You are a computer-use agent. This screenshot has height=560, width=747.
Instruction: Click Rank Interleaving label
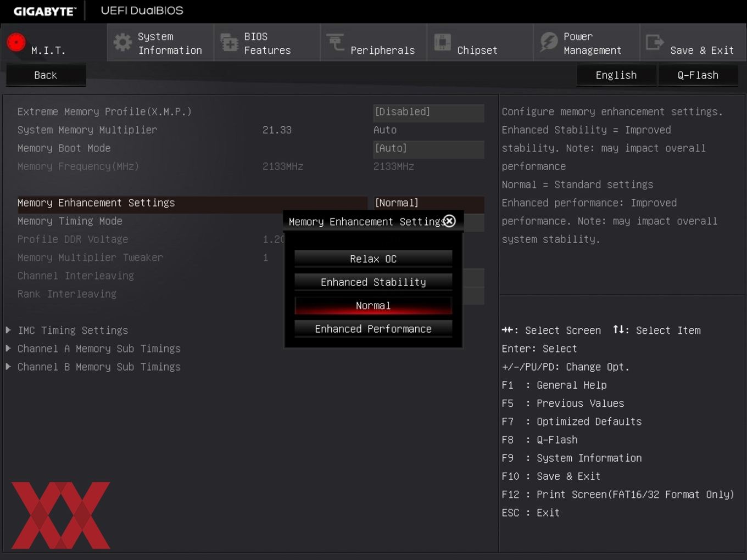[x=67, y=294]
